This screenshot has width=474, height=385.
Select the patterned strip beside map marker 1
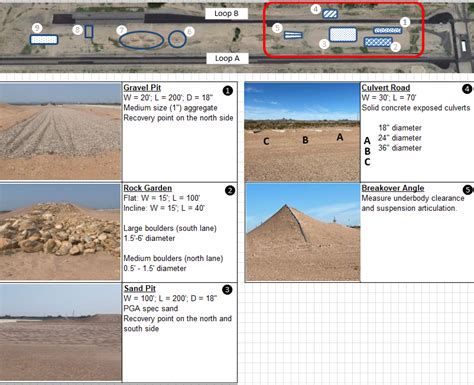387,30
